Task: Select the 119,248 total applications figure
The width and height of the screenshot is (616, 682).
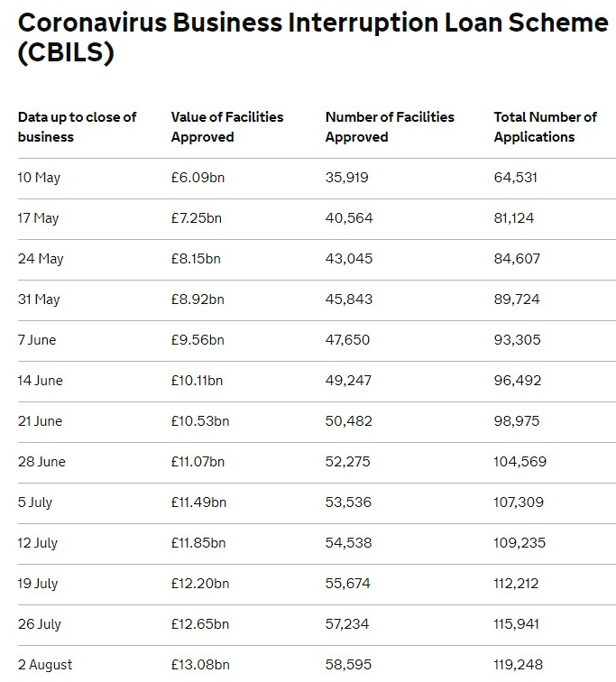Action: 519,665
